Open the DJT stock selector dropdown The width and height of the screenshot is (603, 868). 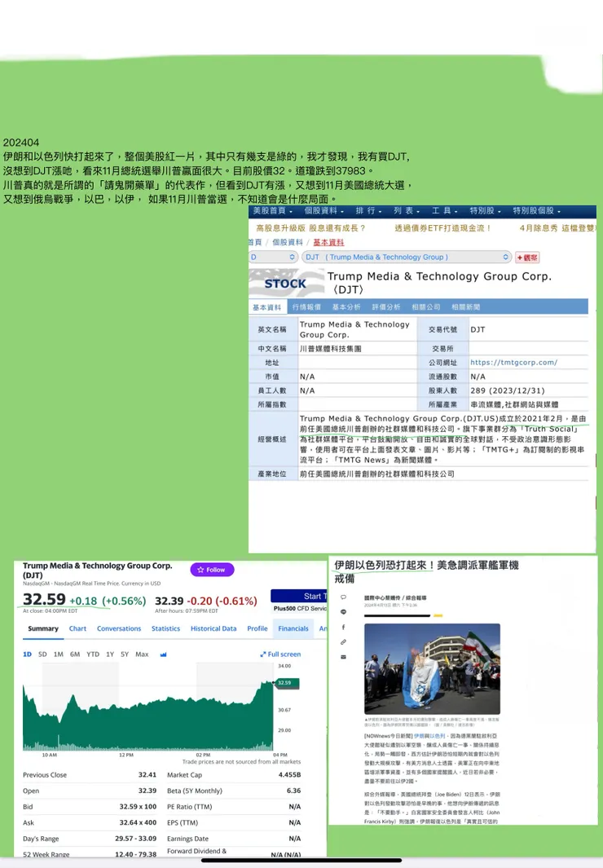[407, 257]
